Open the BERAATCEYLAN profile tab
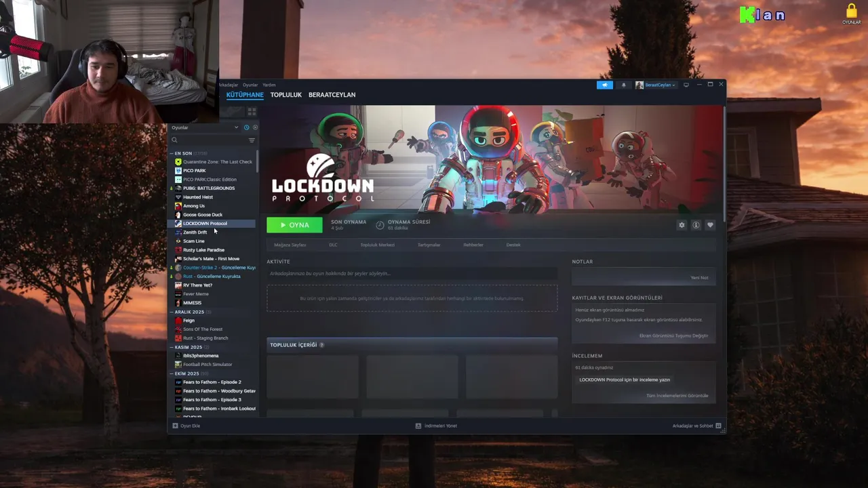Image resolution: width=868 pixels, height=488 pixels. 332,95
